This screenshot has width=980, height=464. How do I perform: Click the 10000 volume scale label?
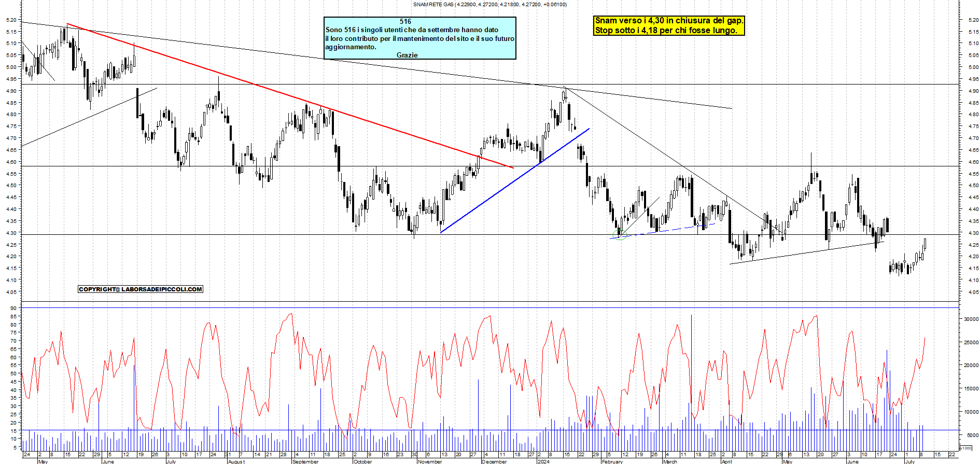pos(971,412)
